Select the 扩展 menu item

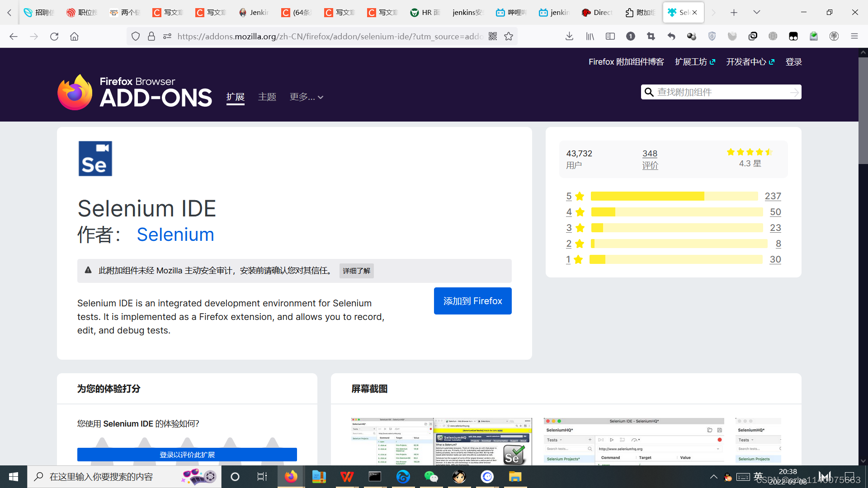coord(235,97)
